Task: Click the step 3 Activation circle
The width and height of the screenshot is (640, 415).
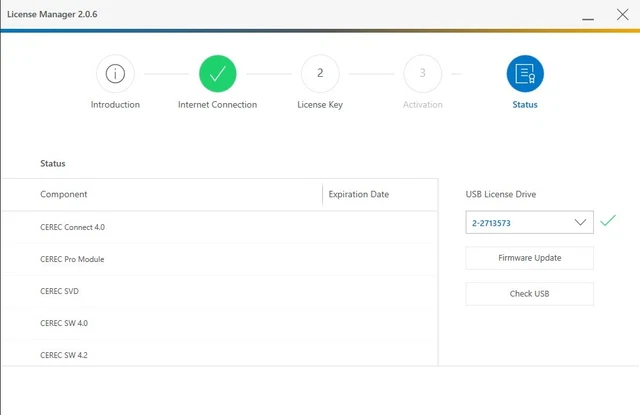Action: tap(422, 73)
